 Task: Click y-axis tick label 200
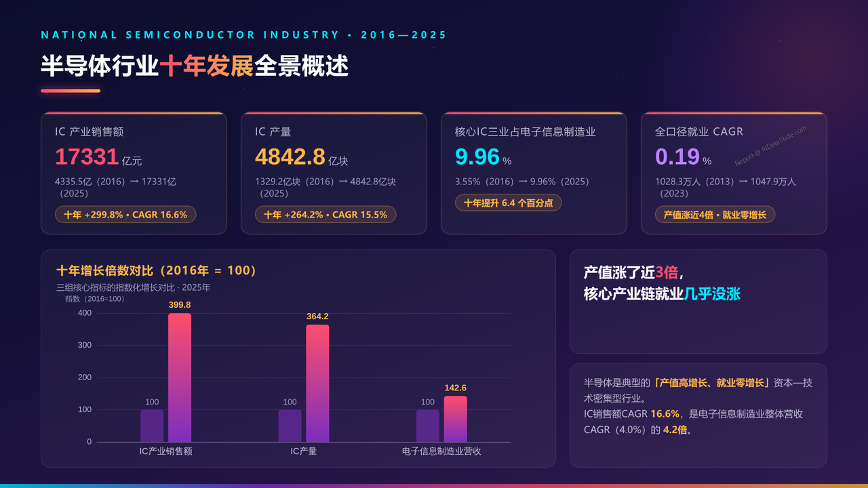click(x=85, y=378)
